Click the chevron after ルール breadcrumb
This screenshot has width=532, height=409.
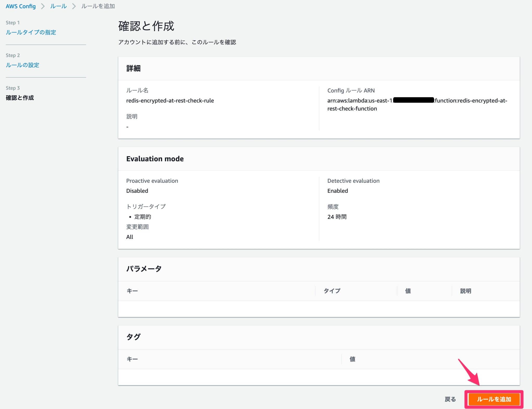point(74,6)
